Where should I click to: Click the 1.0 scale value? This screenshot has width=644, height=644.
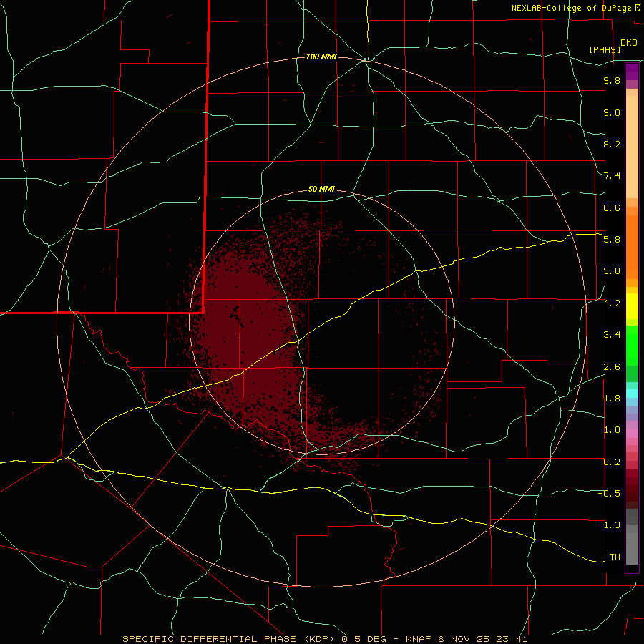tap(612, 430)
